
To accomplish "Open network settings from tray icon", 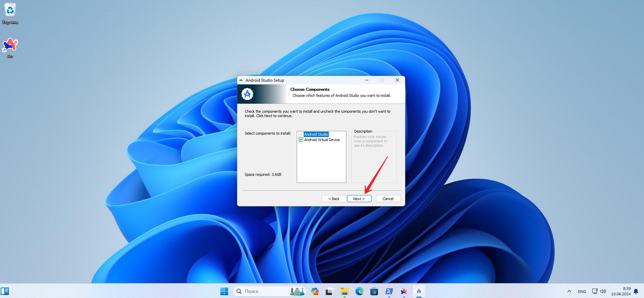I will coord(595,291).
